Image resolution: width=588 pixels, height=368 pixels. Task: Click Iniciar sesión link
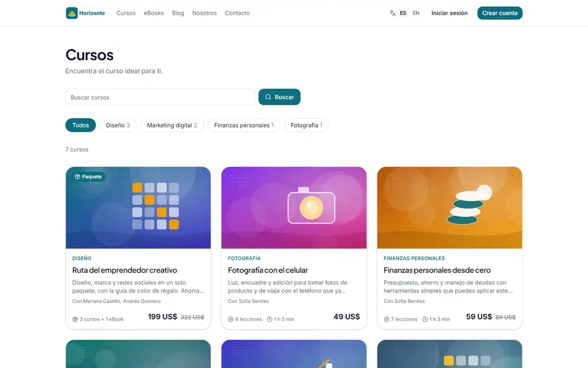click(449, 13)
